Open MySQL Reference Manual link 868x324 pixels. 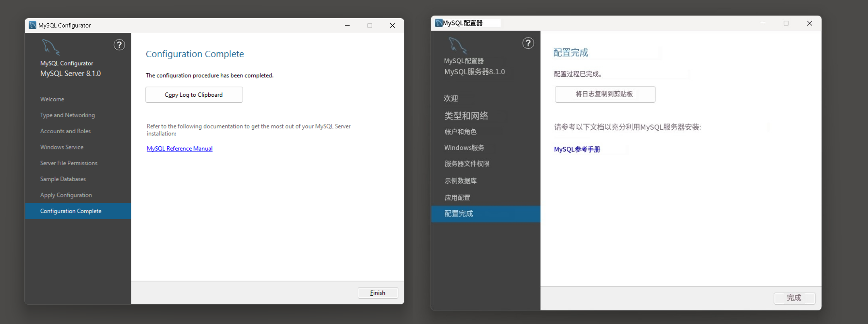pyautogui.click(x=180, y=149)
